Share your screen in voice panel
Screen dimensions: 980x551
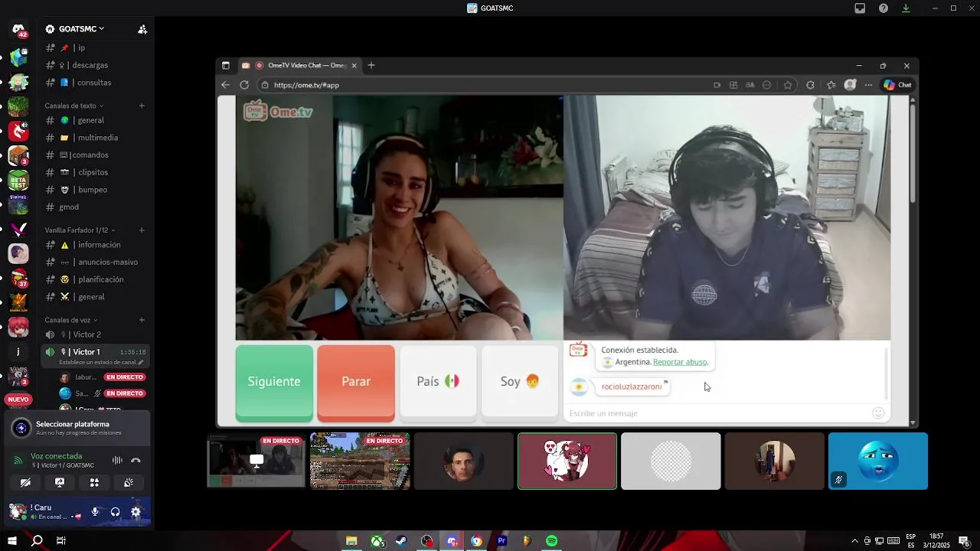tap(60, 483)
